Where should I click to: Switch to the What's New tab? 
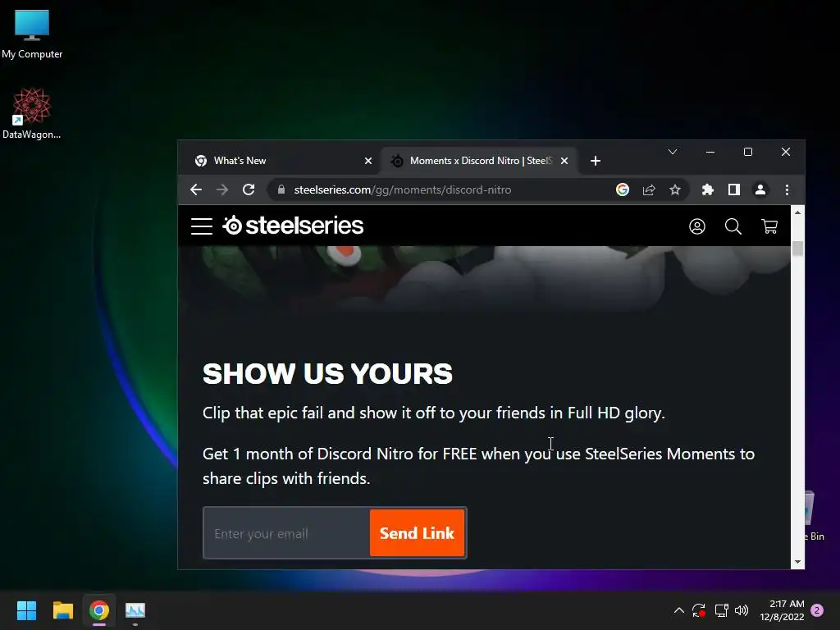[x=277, y=161]
